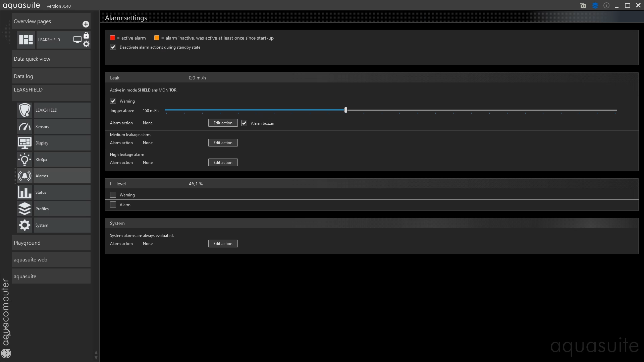
Task: Open the info icon in title bar
Action: (606, 5)
